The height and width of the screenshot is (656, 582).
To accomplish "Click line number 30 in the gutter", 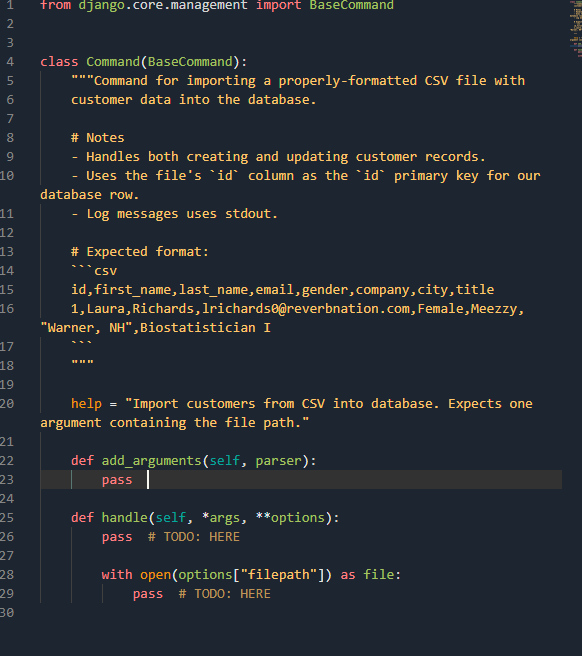I will point(7,613).
